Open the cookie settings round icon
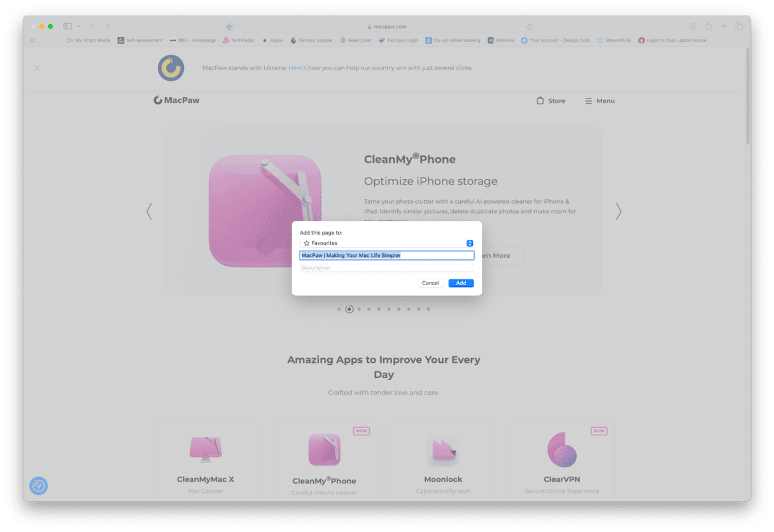 [38, 486]
